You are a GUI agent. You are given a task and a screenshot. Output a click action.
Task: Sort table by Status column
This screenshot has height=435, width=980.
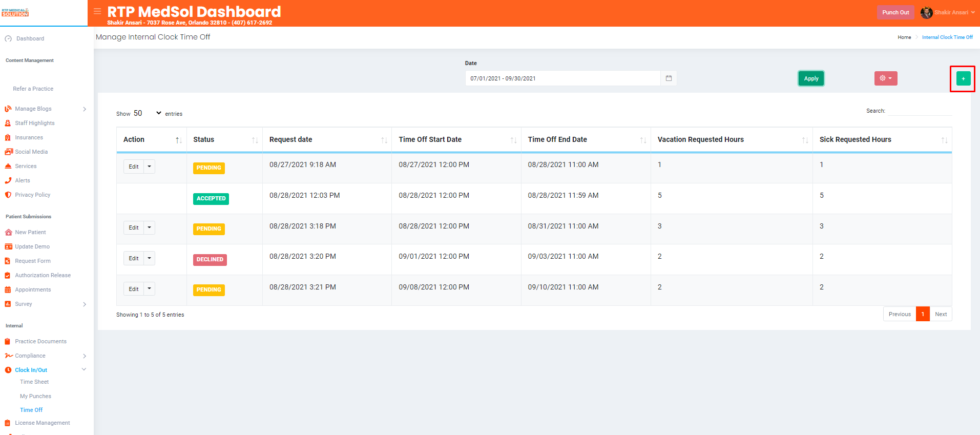tap(224, 139)
